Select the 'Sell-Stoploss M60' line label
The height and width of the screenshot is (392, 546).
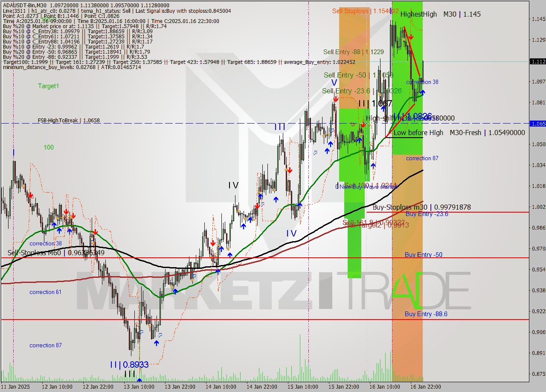tap(56, 253)
